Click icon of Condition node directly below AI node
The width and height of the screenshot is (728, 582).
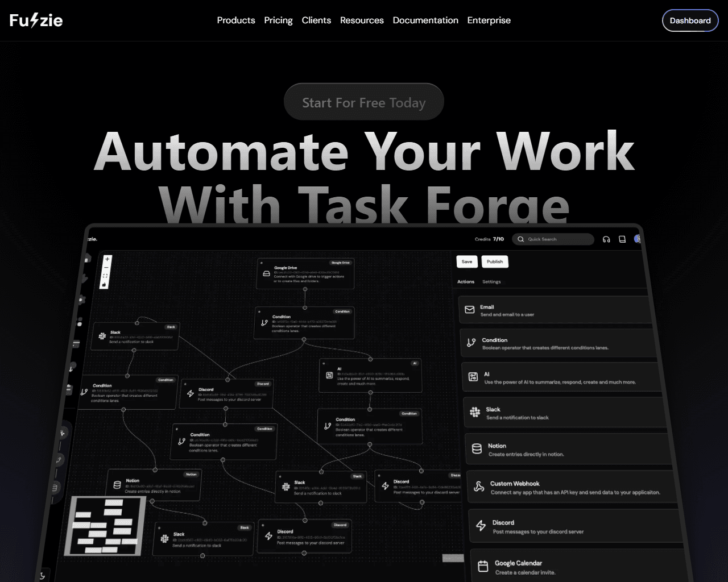click(x=328, y=426)
